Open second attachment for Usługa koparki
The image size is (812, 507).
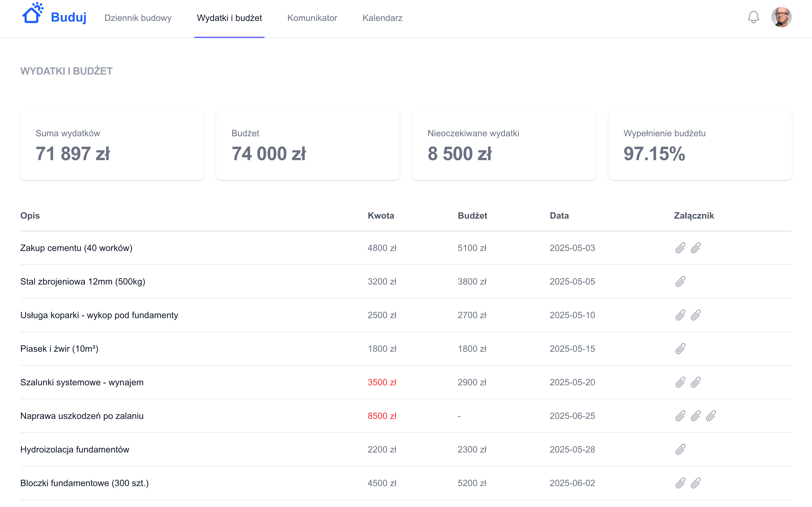(x=695, y=315)
